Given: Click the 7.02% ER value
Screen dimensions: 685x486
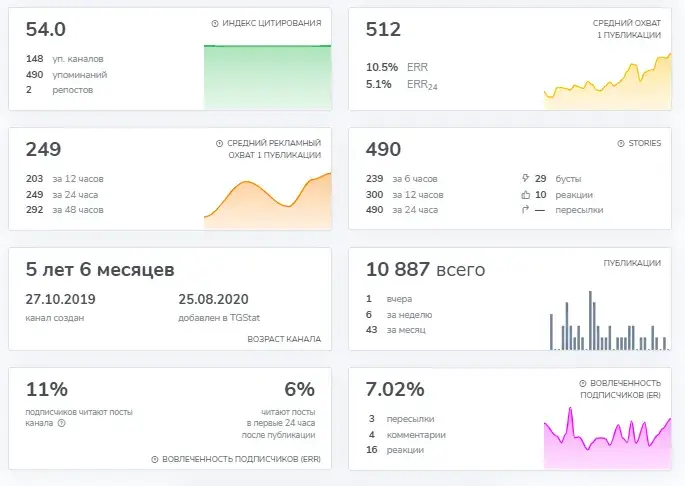Looking at the screenshot, I should tap(395, 389).
